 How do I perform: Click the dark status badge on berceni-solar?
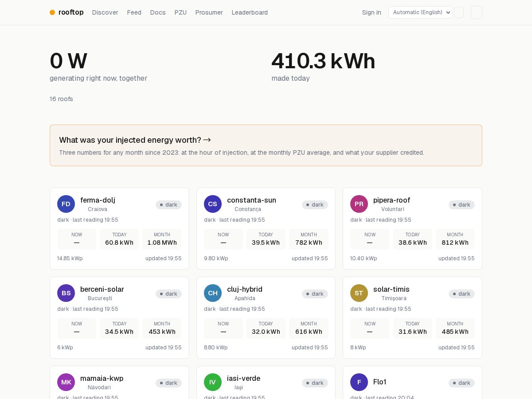click(168, 294)
